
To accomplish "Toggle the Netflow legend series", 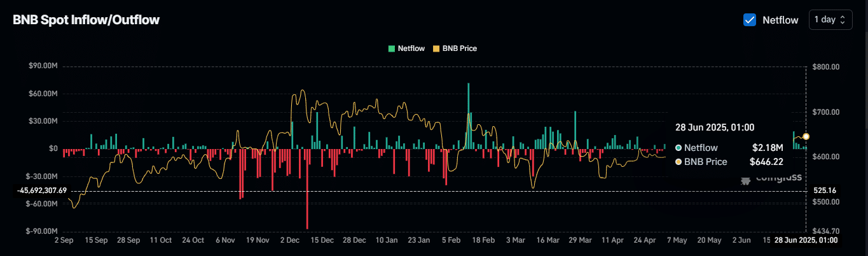I will pyautogui.click(x=406, y=48).
